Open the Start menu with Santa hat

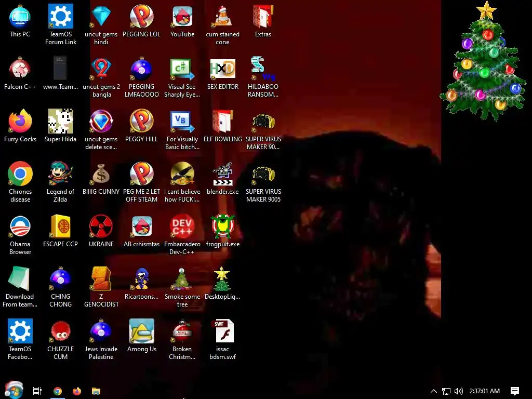pyautogui.click(x=14, y=391)
